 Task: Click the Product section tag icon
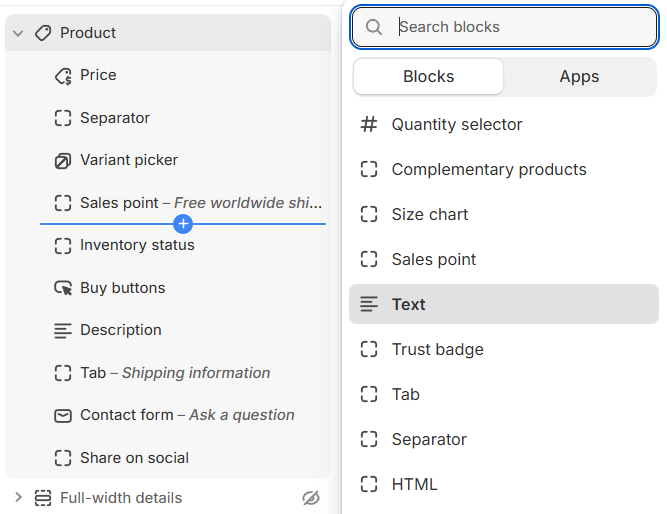click(43, 33)
